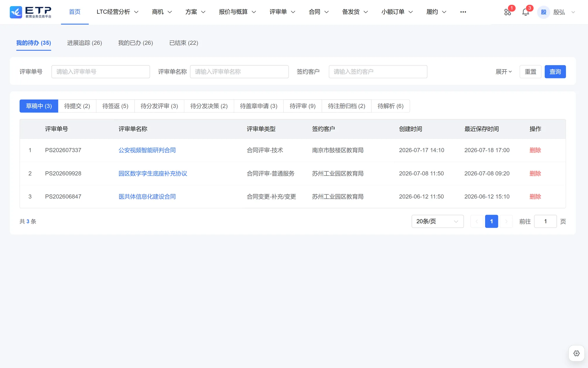Screen dimensions: 588x368
Task: Select the 待盖章申请 (3) status tab
Action: pos(258,106)
